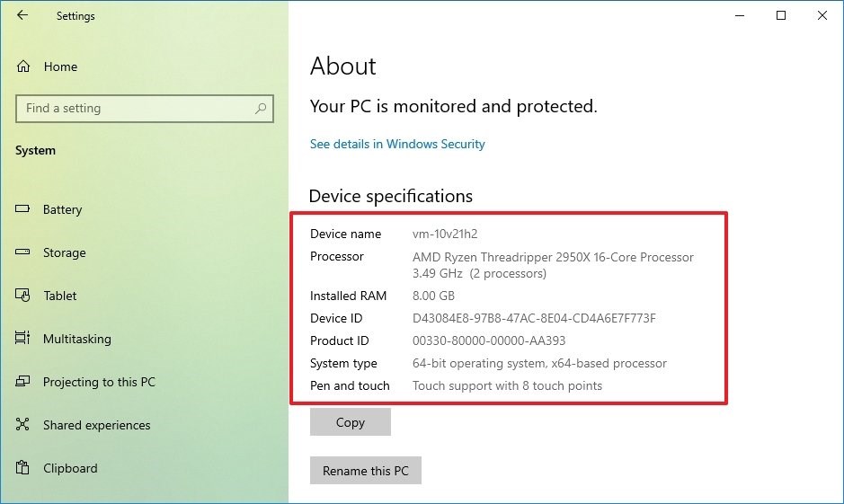This screenshot has width=844, height=504.
Task: Click the Device ID value text
Action: coord(534,318)
